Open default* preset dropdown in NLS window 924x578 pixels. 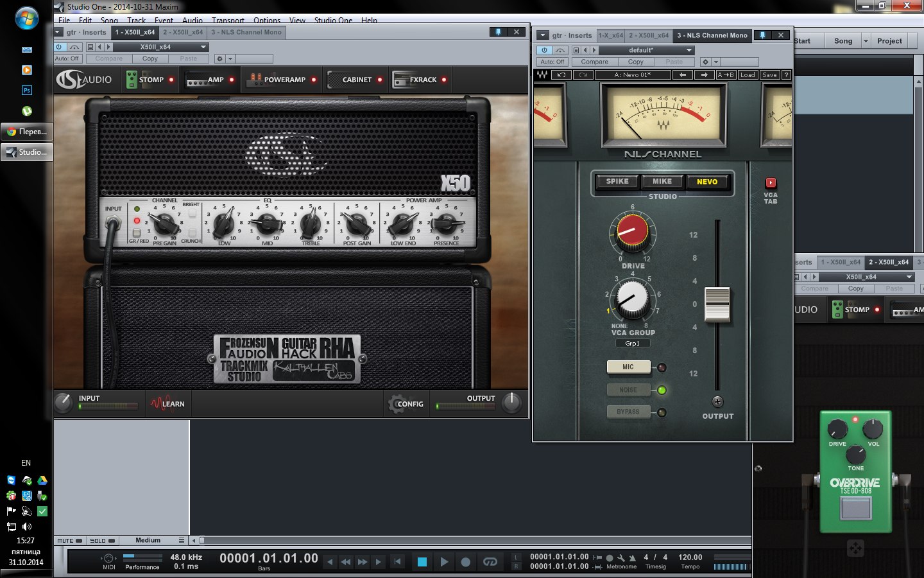(x=647, y=50)
